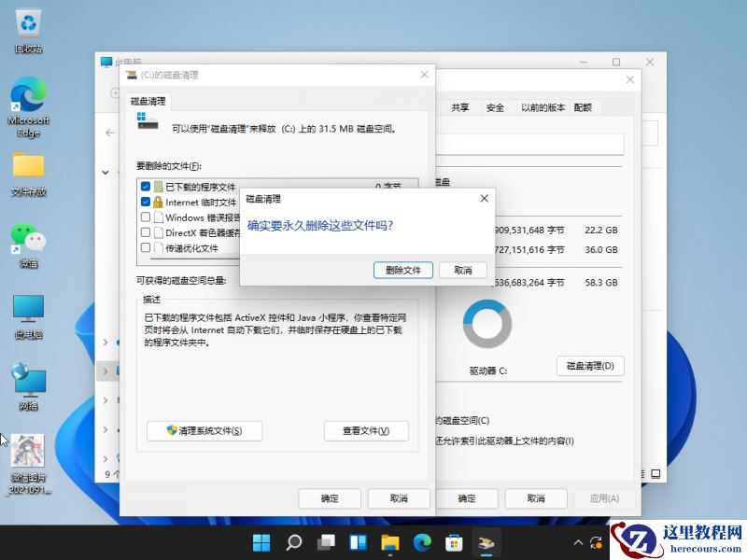Screen dimensions: 747x560
Task: Switch to the 安全 tab
Action: 495,107
